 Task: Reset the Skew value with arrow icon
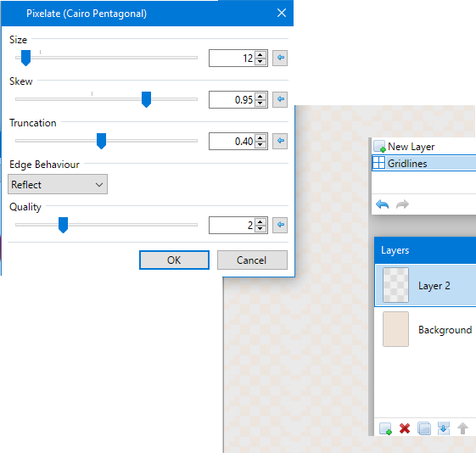coord(280,99)
